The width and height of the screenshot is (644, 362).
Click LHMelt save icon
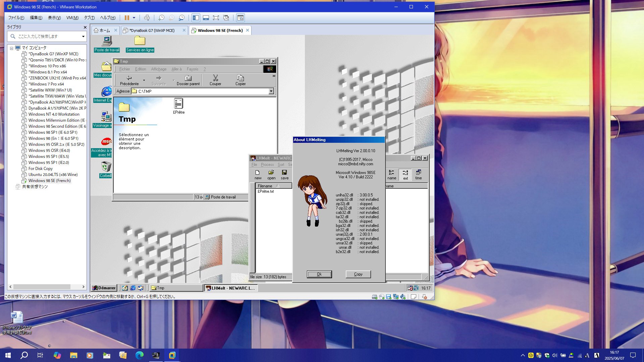point(284,174)
